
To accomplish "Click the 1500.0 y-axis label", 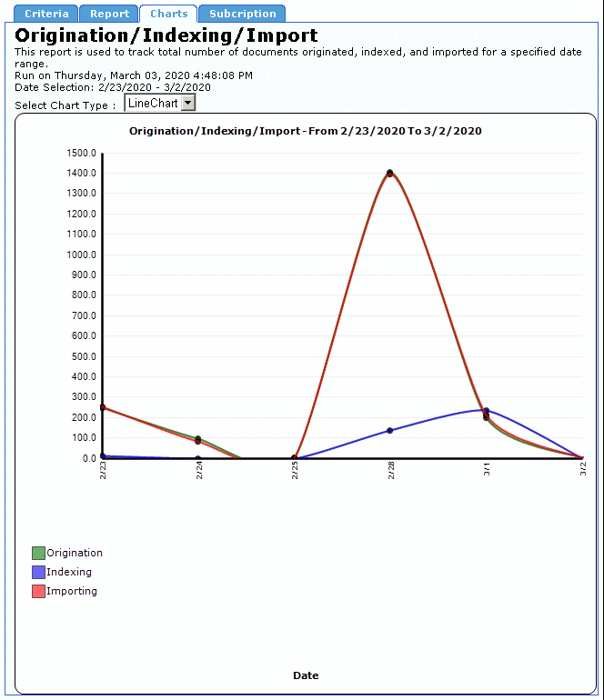I will tap(82, 153).
